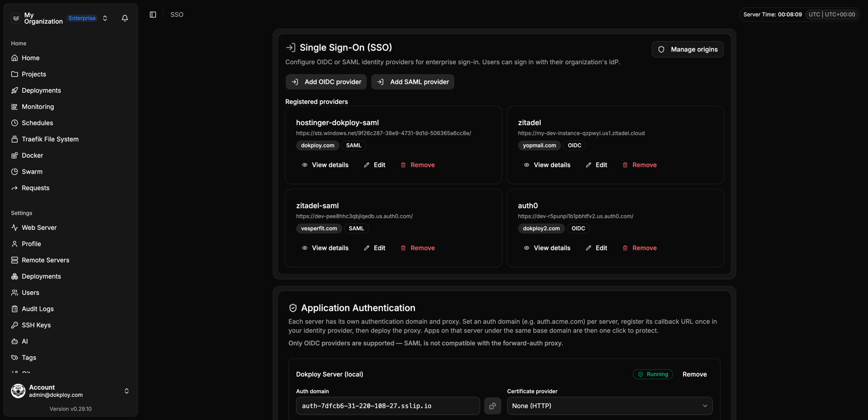The width and height of the screenshot is (868, 420).
Task: Click the Add SAML provider button
Action: (413, 82)
